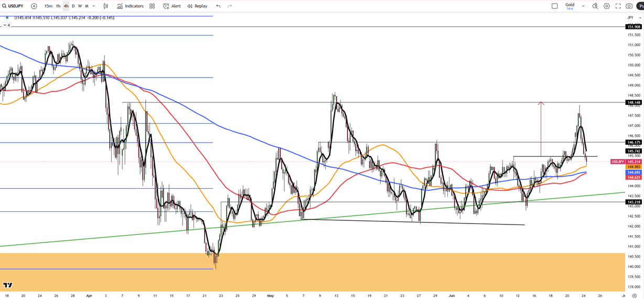Undo the last chart action
Screen dimensions: 644x299
[x=218, y=6]
